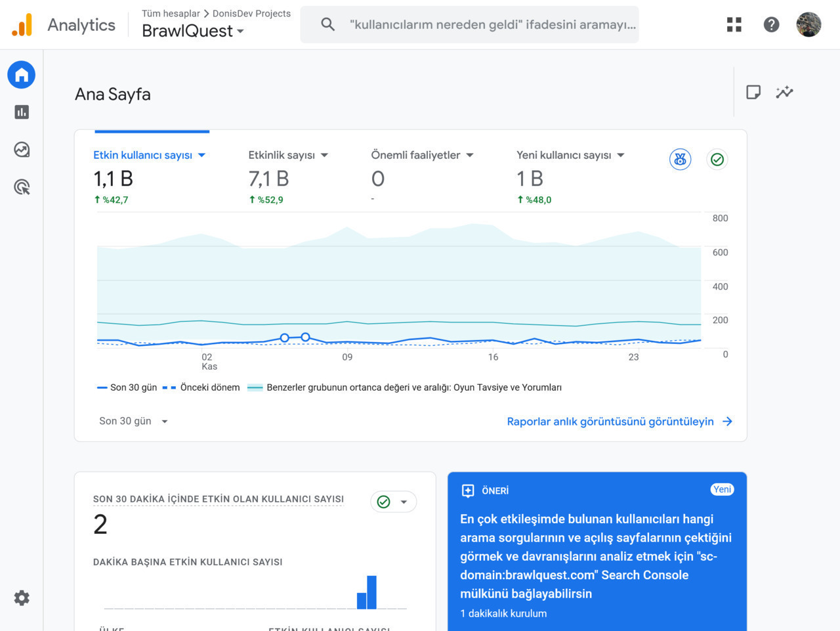Open the Admin settings gear
The height and width of the screenshot is (631, 840).
click(22, 598)
